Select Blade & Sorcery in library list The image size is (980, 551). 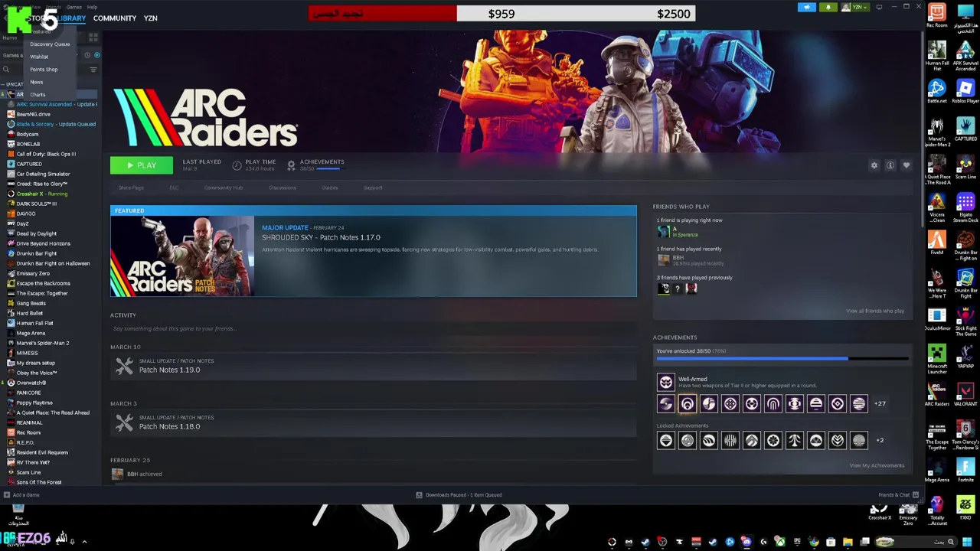click(51, 124)
